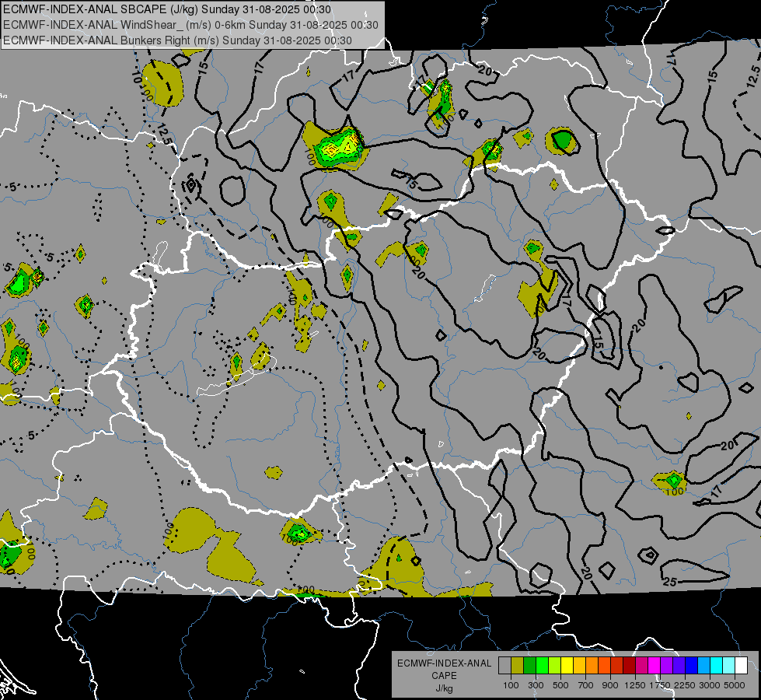Click the 3000 legend value
Viewport: 761px width, 700px height.
pos(710,685)
